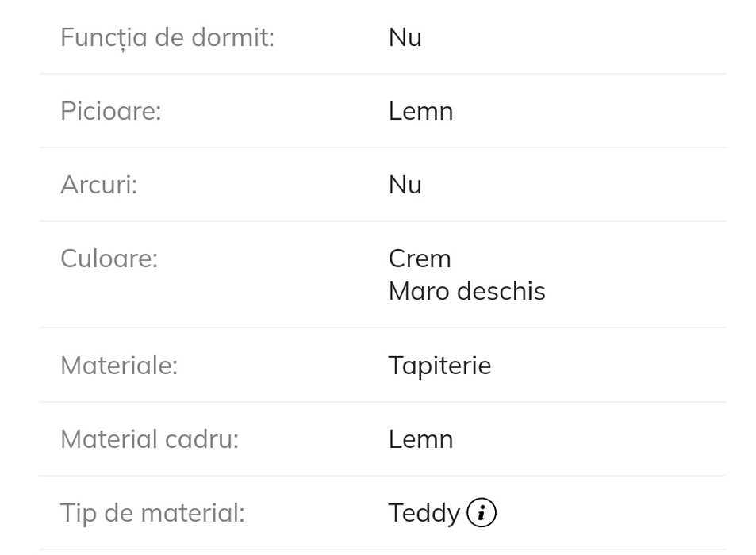Viewport: 756px width, 555px height.
Task: Select the Materiale label
Action: tap(119, 366)
